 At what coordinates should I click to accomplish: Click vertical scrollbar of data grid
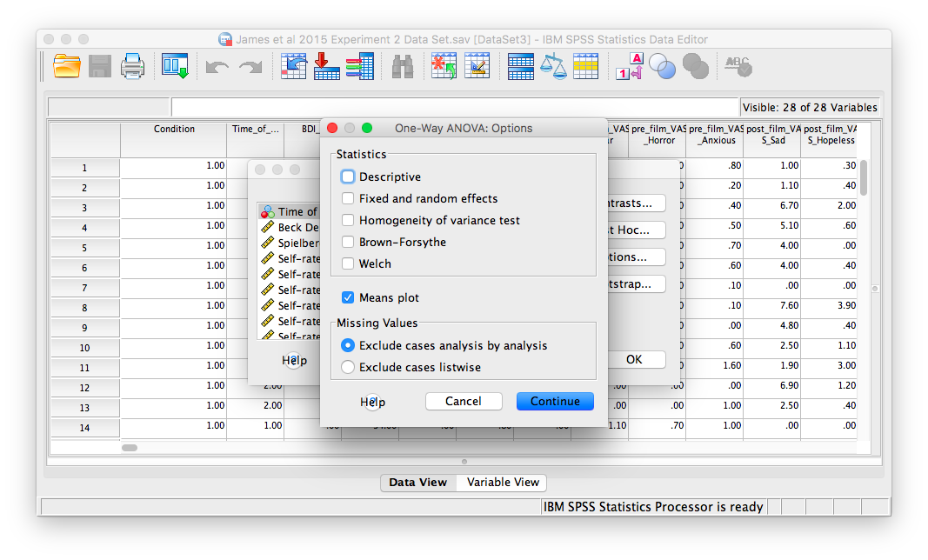click(x=864, y=177)
